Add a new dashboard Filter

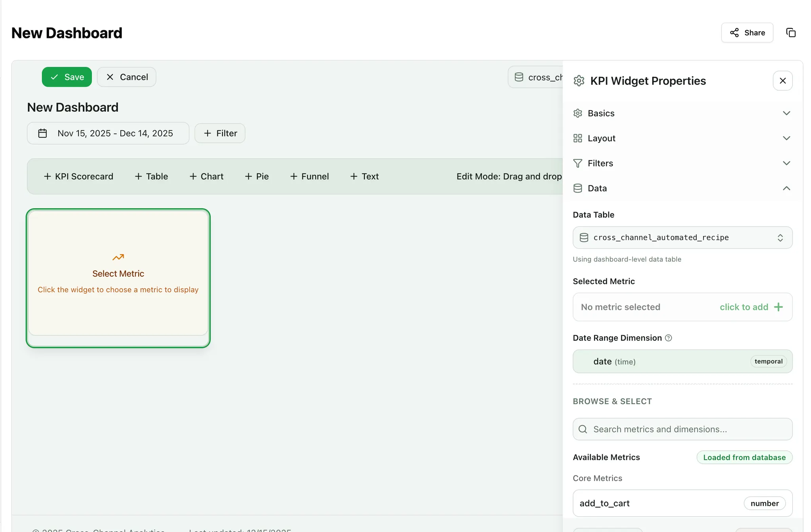[220, 133]
